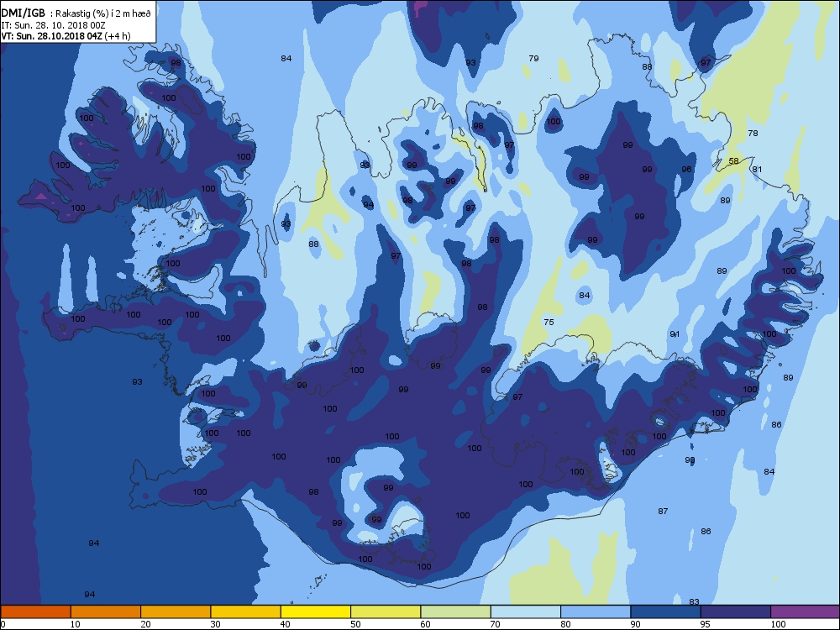Screen dimensions: 840x630
Task: Select the value 83 at the bottom edge
Action: [x=694, y=601]
